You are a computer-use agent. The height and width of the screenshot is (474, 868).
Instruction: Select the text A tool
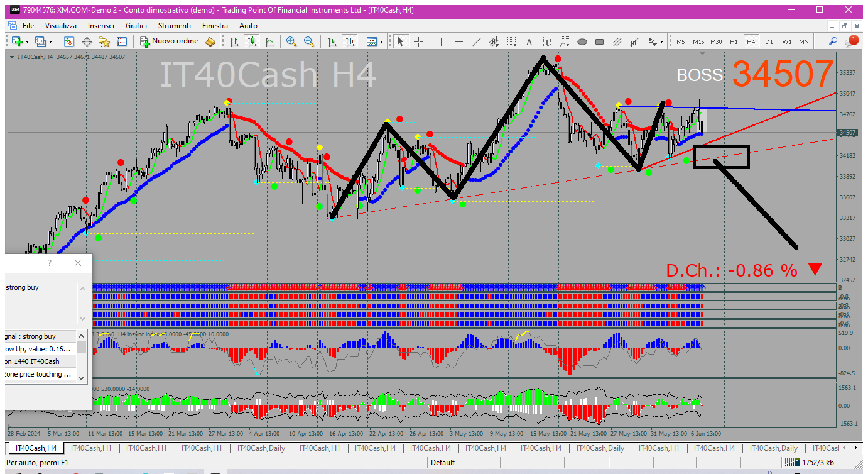(529, 41)
